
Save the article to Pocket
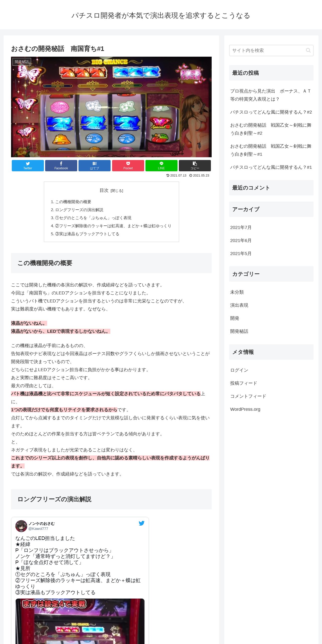(x=128, y=166)
